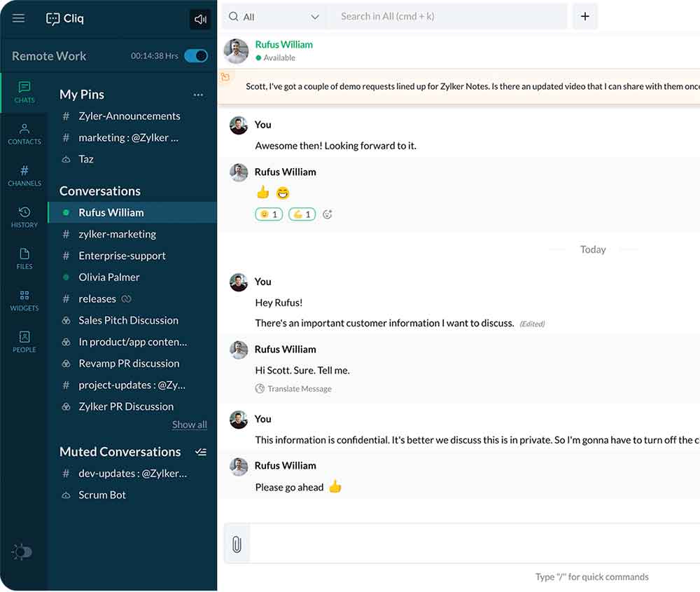Toggle the Remote Work switch
This screenshot has height=592, width=700.
[x=195, y=56]
